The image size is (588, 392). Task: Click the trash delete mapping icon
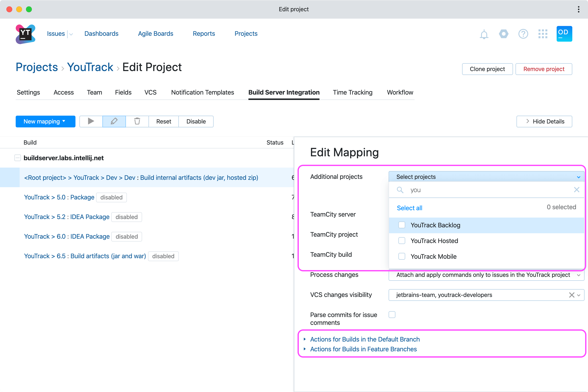tap(137, 122)
